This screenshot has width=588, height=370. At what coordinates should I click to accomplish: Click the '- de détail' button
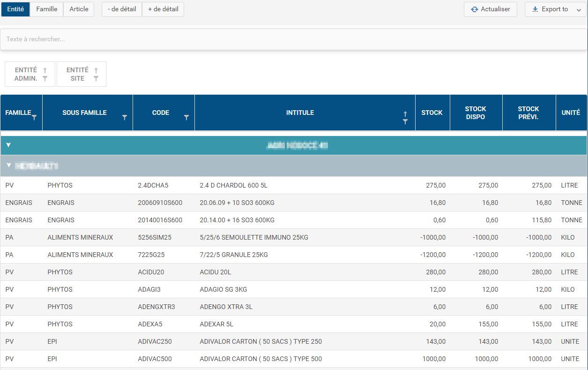[122, 9]
